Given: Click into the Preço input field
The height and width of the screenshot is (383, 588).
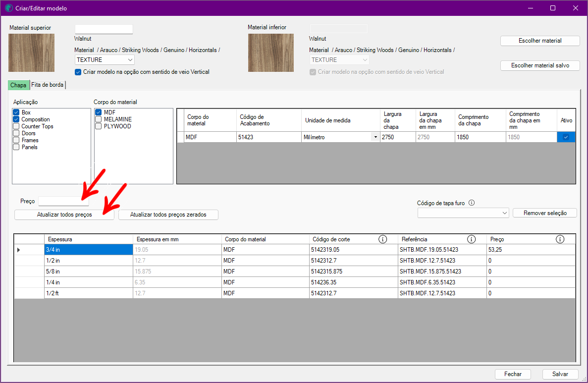Looking at the screenshot, I should [x=63, y=201].
